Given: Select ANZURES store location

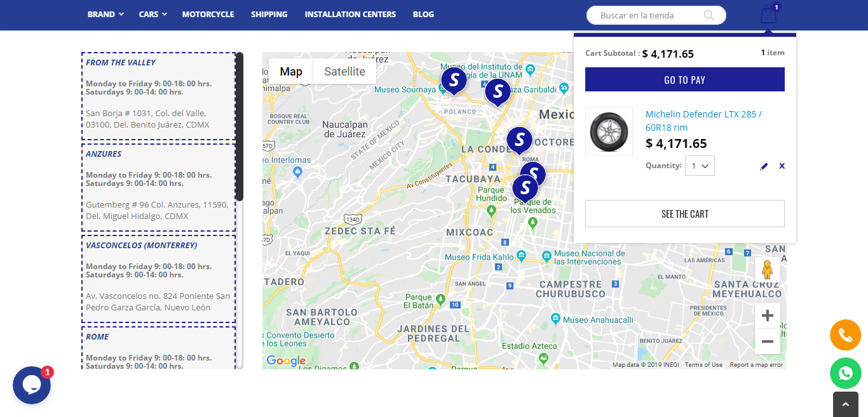Looking at the screenshot, I should (104, 154).
